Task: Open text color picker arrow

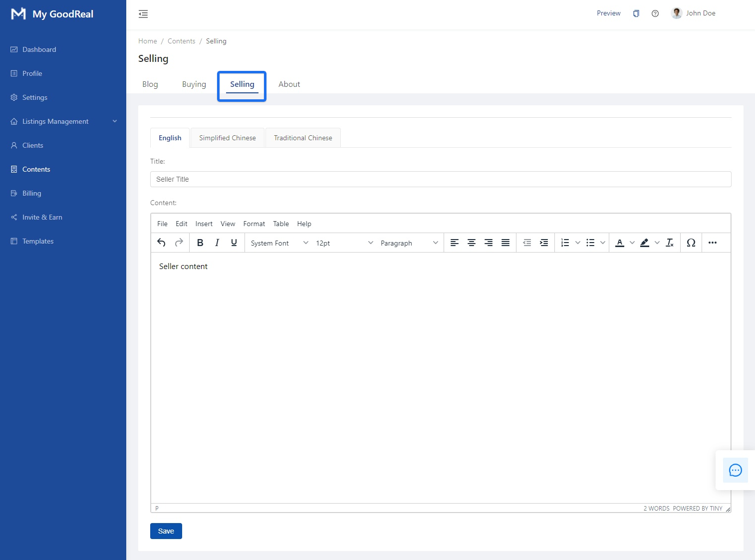Action: coord(632,243)
